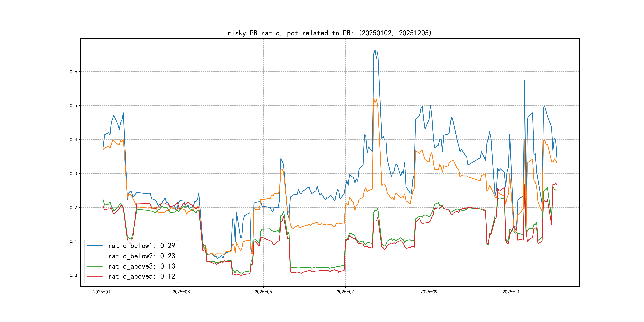This screenshot has height=322, width=644.
Task: Click the 2025-09 x-axis tick label
Action: coord(429,292)
